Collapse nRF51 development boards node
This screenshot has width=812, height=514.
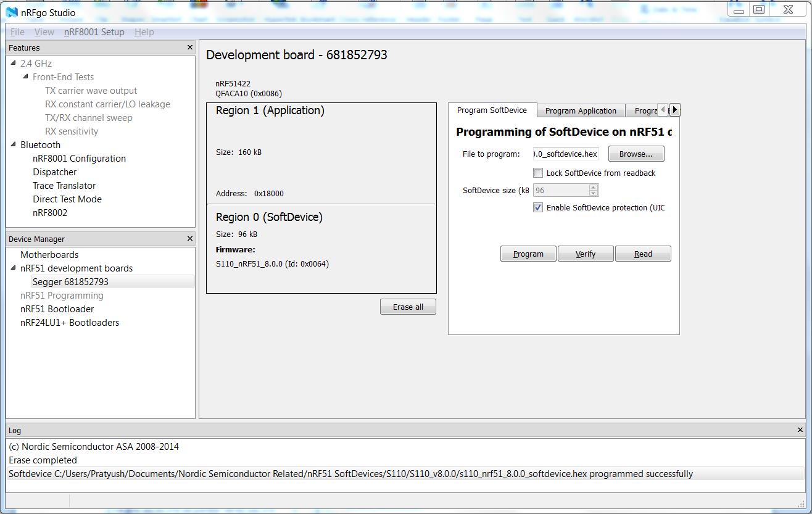(x=14, y=268)
